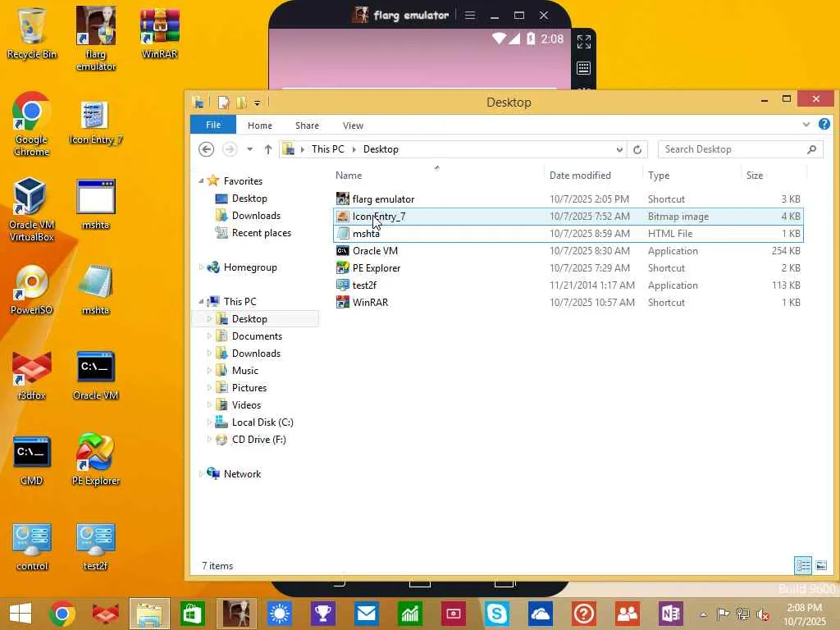Open the WinRAR desktop shortcut
Screen dimensions: 840x630
click(159, 33)
